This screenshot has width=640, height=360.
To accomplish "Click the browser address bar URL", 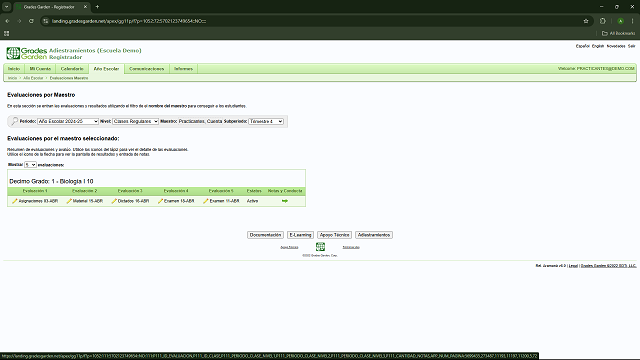I will [x=129, y=21].
